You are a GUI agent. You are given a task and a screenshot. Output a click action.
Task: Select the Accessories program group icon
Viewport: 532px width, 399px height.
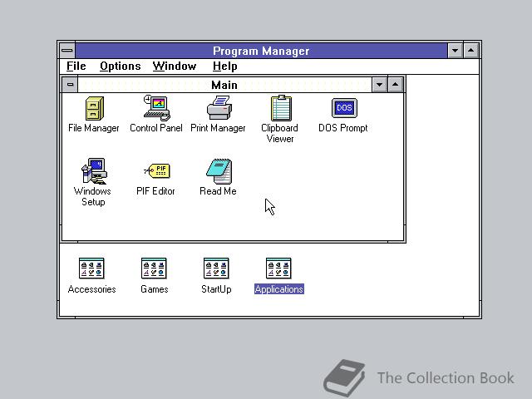click(x=91, y=268)
